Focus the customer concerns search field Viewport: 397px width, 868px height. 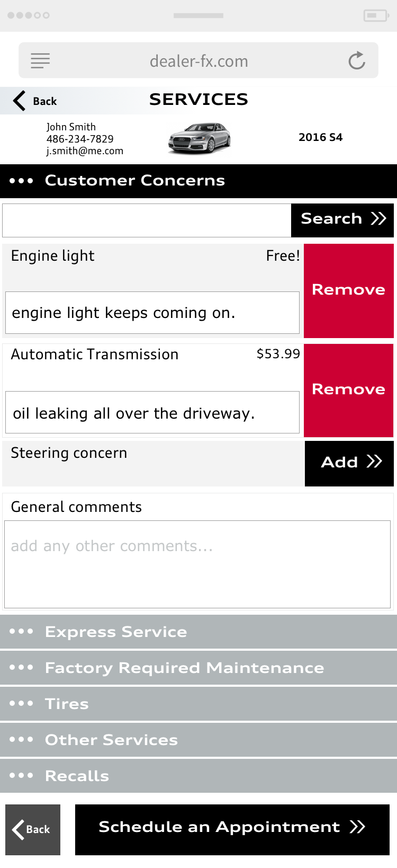147,220
